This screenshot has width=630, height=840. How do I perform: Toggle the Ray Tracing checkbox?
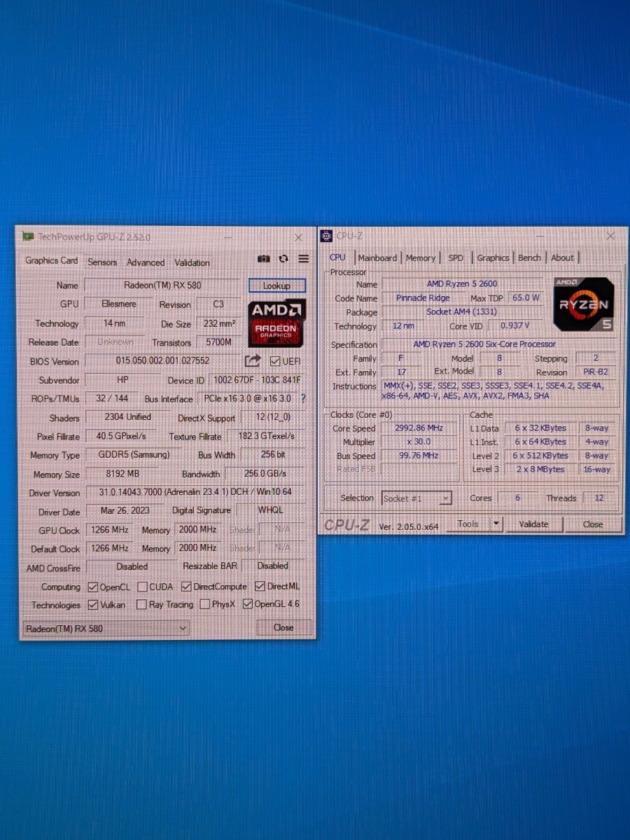point(141,604)
